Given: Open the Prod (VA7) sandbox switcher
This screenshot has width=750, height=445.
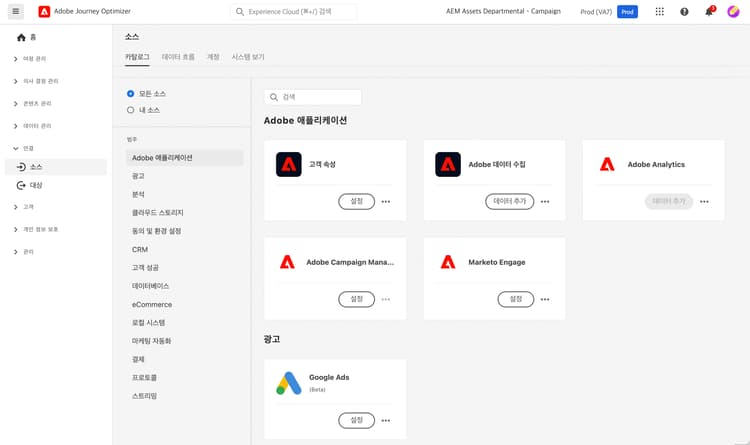Looking at the screenshot, I should tap(596, 11).
